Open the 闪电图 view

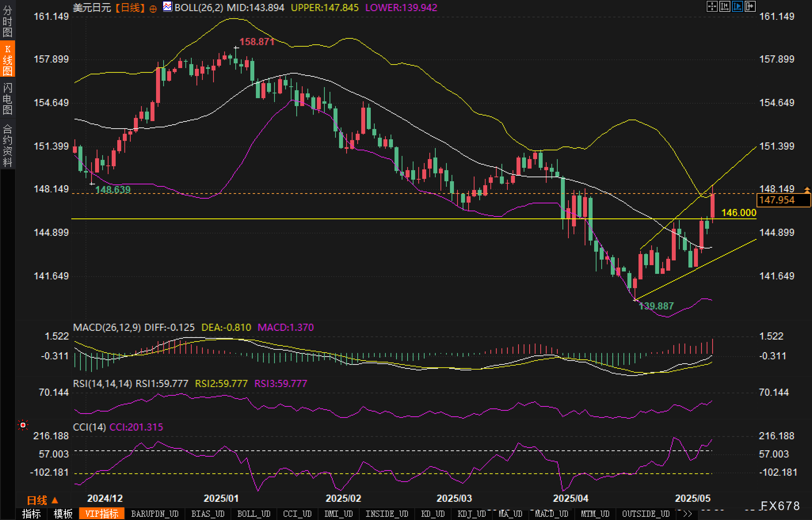pyautogui.click(x=8, y=99)
